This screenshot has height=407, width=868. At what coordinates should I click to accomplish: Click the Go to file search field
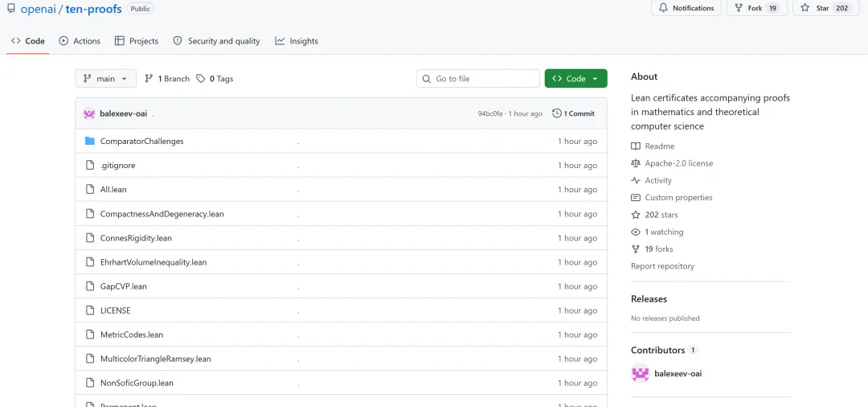coord(478,79)
